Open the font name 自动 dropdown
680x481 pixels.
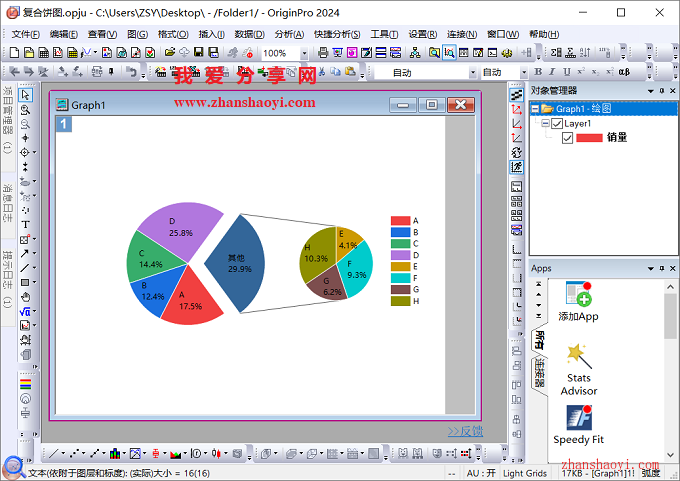click(473, 72)
